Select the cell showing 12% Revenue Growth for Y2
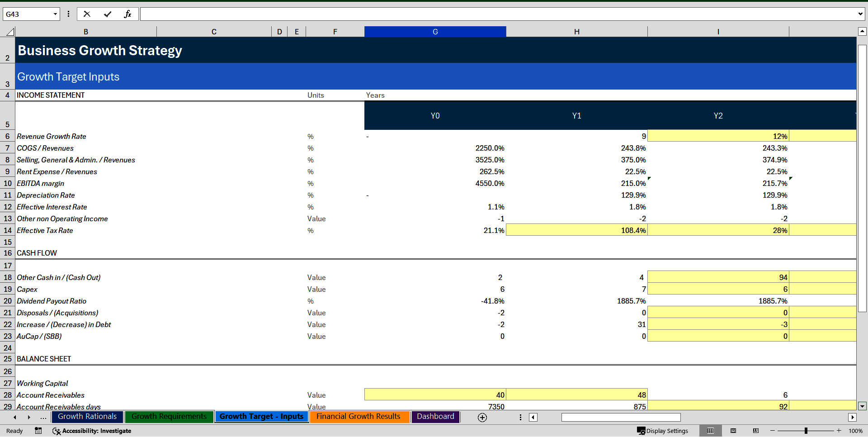 718,136
